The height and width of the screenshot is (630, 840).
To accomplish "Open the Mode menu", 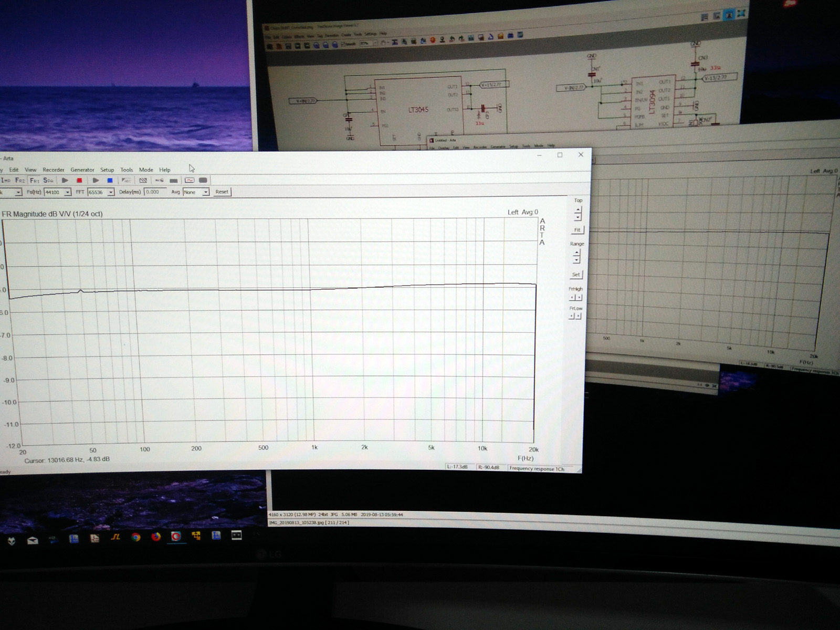I will pyautogui.click(x=146, y=170).
